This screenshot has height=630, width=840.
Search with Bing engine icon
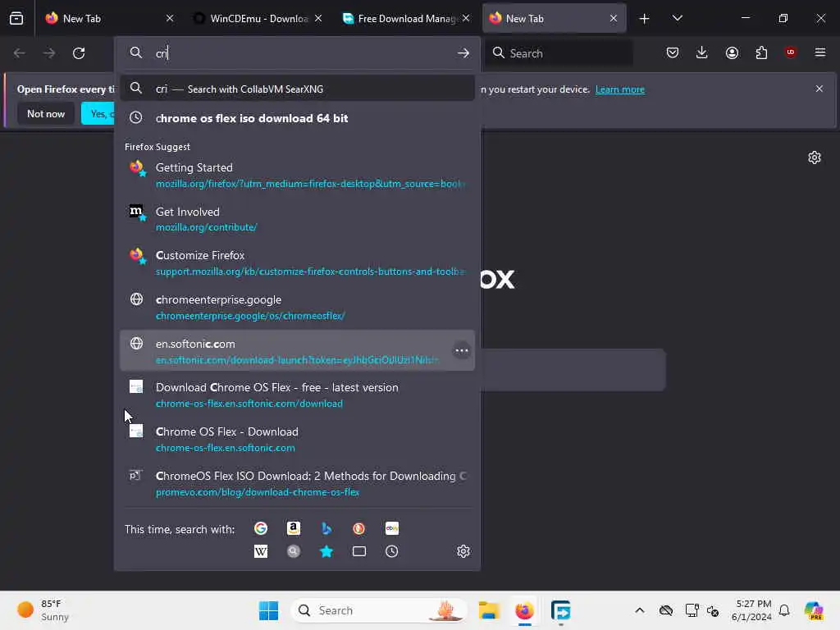pos(326,529)
